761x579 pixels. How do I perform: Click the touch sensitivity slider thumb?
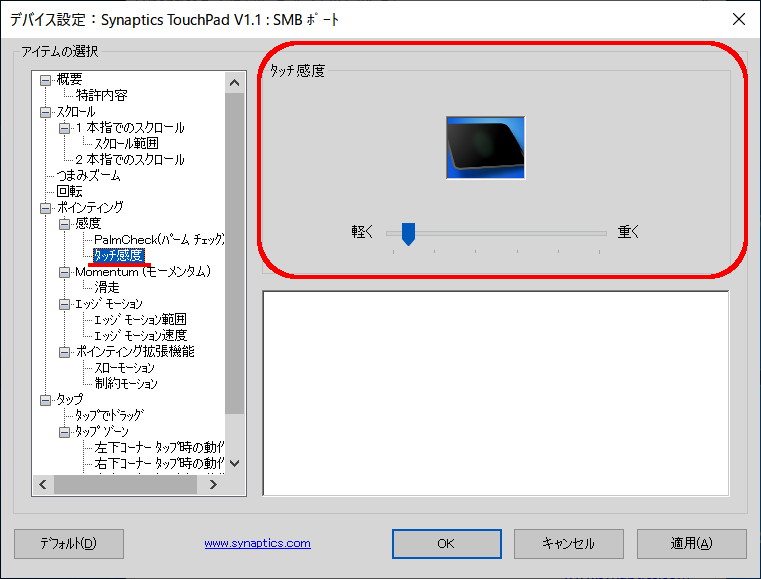point(409,234)
